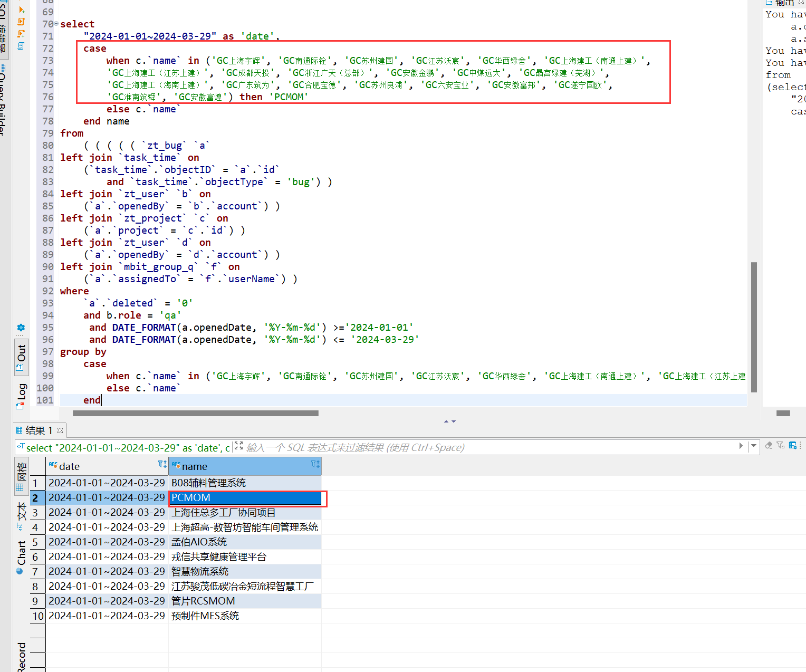Switch results to 网格 grid view
The height and width of the screenshot is (672, 806).
pos(21,477)
